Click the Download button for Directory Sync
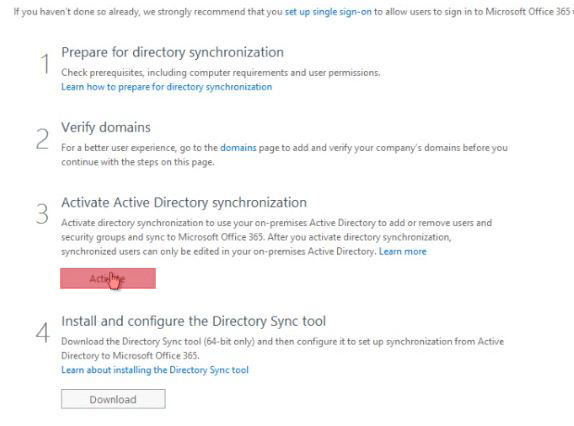Screen dimensions: 574x426 coord(113,399)
